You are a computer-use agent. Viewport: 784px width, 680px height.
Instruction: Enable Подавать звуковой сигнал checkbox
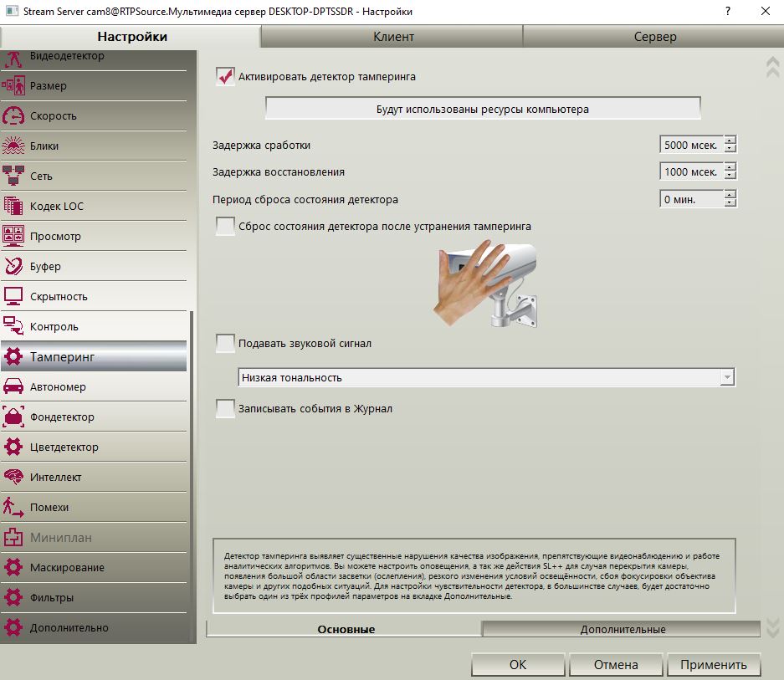click(x=225, y=344)
